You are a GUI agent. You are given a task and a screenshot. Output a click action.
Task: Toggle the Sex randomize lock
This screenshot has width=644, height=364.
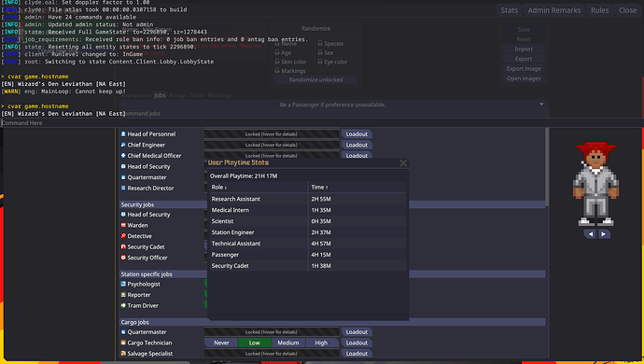click(320, 52)
